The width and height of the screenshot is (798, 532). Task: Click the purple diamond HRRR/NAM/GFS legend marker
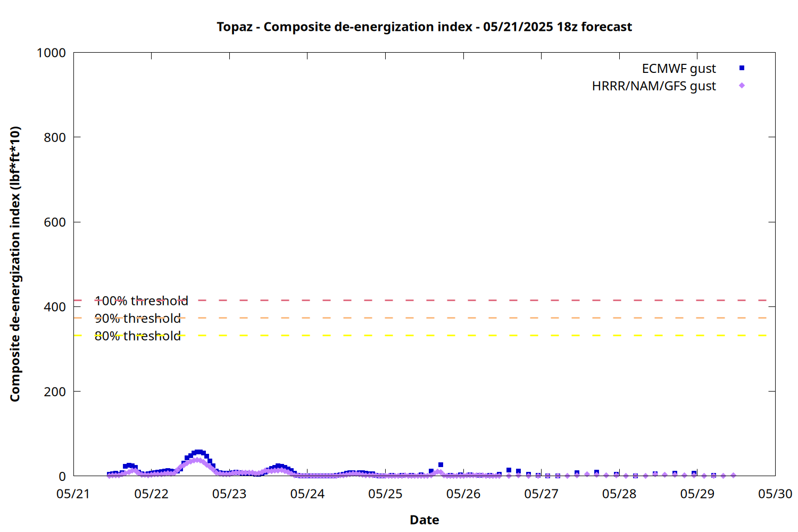(x=742, y=86)
